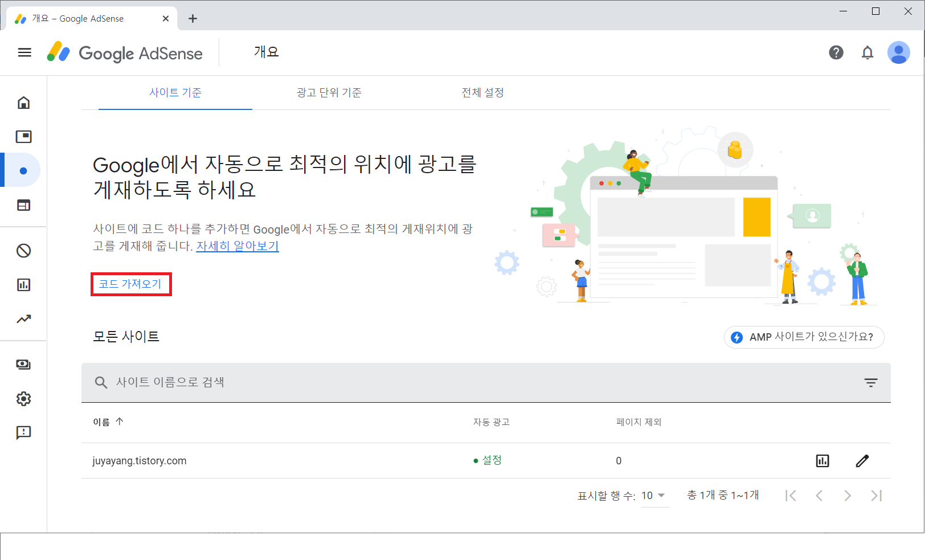Open the Help question mark icon
This screenshot has width=925, height=560.
pyautogui.click(x=836, y=52)
